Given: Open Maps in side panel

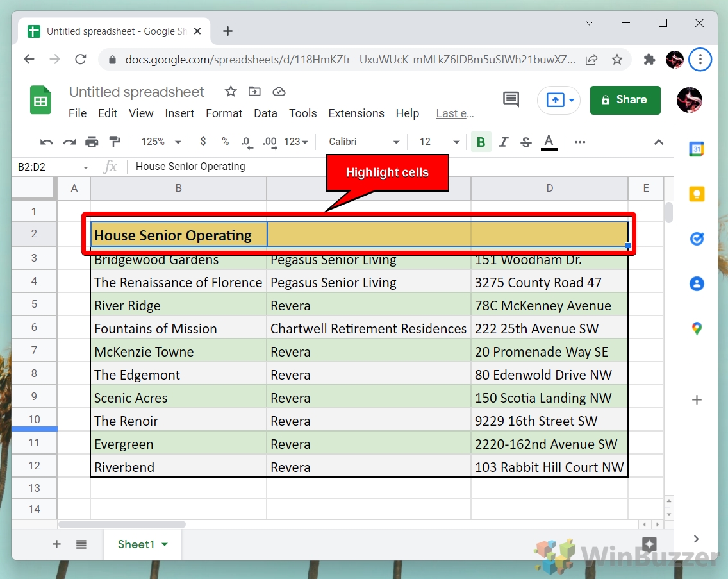Looking at the screenshot, I should pyautogui.click(x=697, y=328).
